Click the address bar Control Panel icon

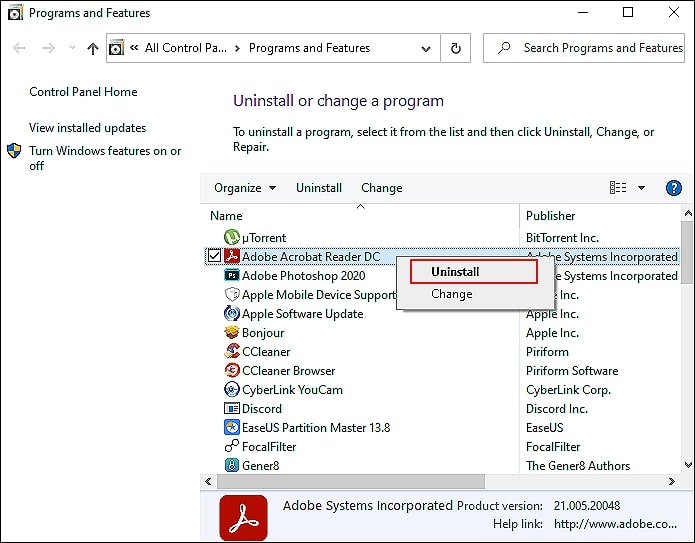[x=117, y=47]
